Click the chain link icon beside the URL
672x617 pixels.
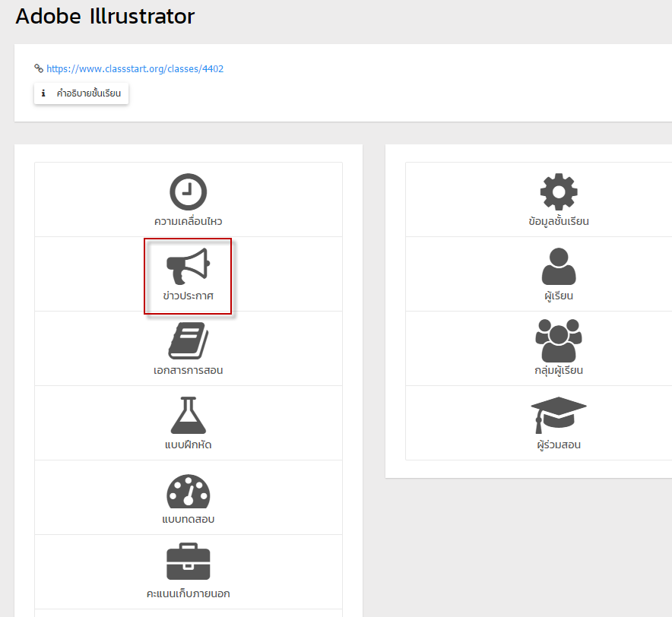(39, 68)
